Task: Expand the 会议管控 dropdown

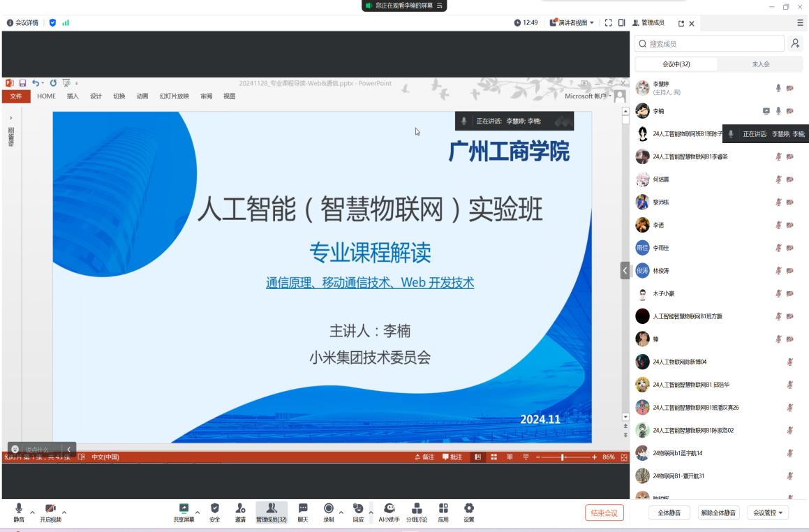Action: (768, 513)
